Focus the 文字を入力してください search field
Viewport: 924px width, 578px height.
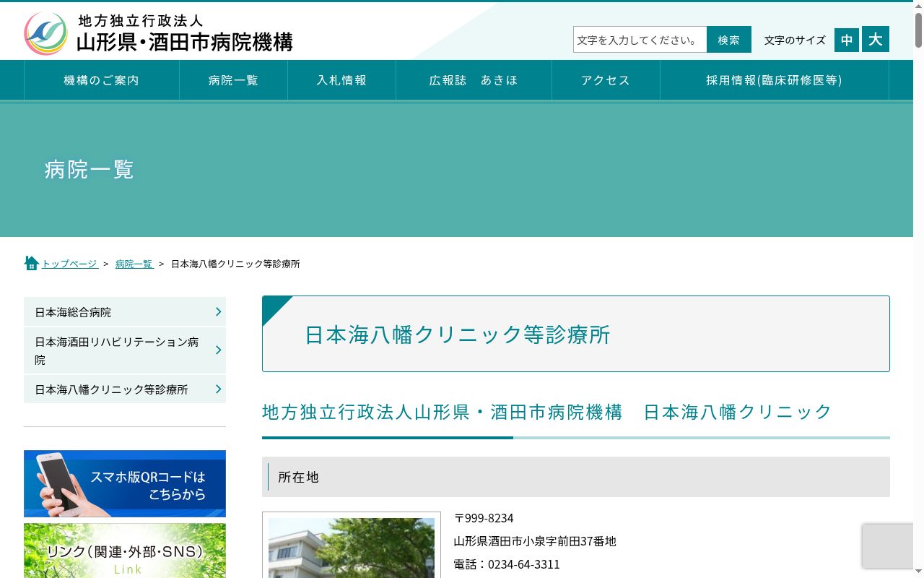pos(640,40)
